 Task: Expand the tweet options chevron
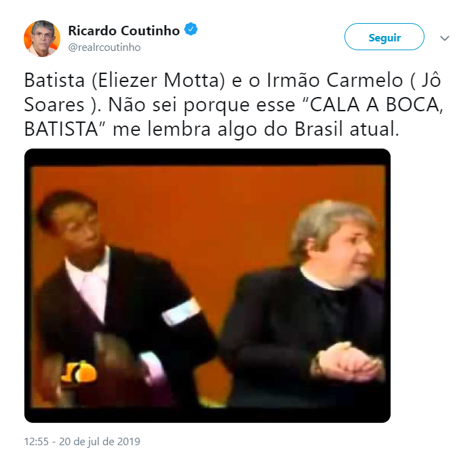pos(444,38)
